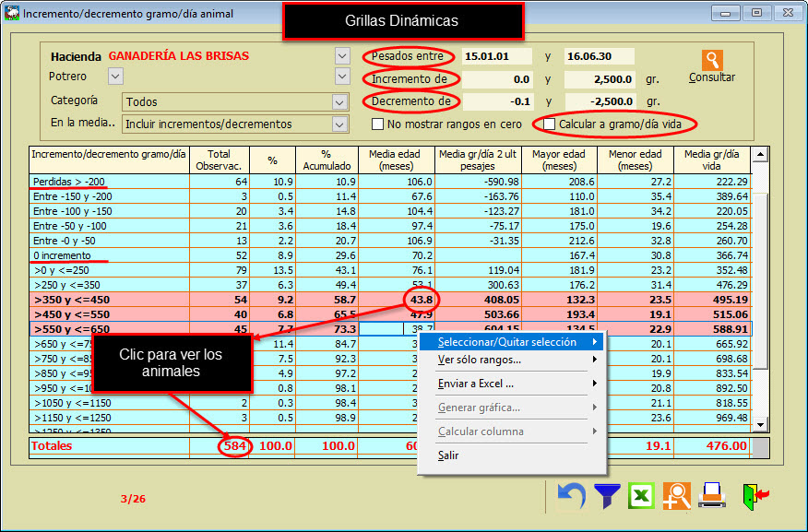The height and width of the screenshot is (532, 808).
Task: Select 'Salir' in the context menu
Action: pyautogui.click(x=448, y=455)
